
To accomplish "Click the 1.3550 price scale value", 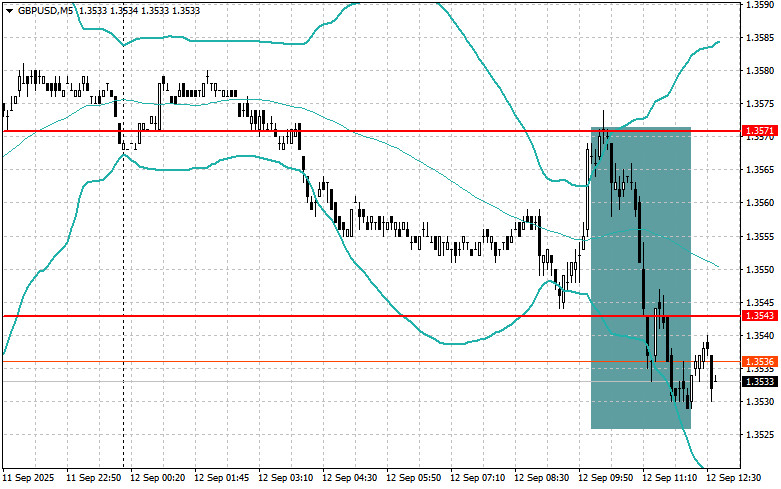I will [x=760, y=269].
